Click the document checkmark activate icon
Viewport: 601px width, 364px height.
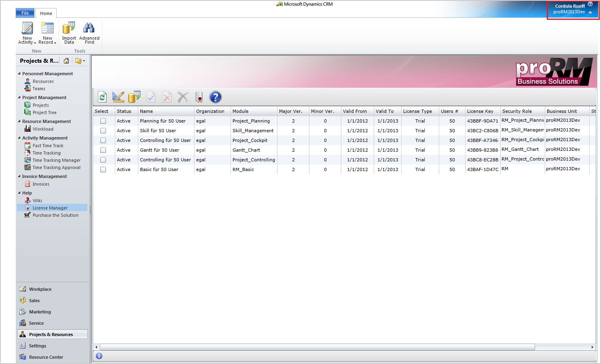(x=151, y=97)
